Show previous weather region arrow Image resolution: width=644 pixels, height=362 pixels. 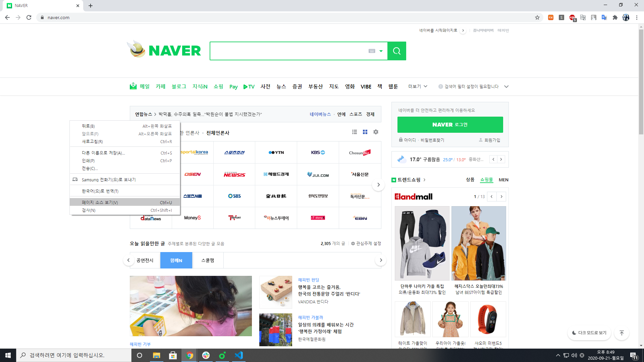(493, 159)
